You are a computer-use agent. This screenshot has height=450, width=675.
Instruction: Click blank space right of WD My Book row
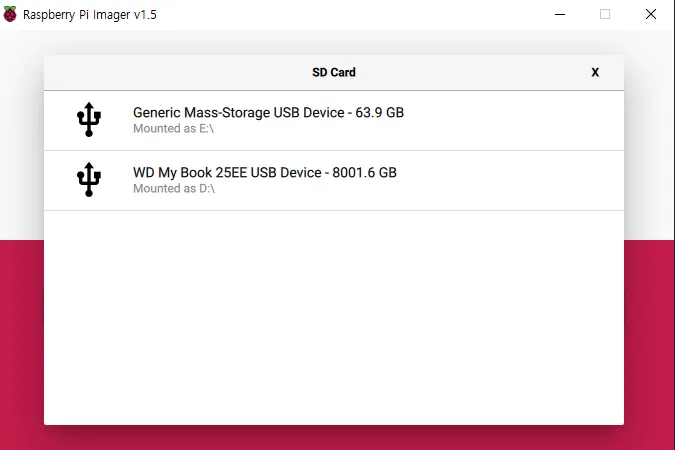520,180
